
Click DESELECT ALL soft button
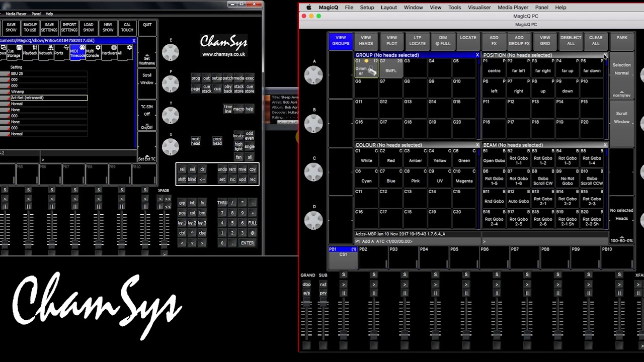pos(571,41)
